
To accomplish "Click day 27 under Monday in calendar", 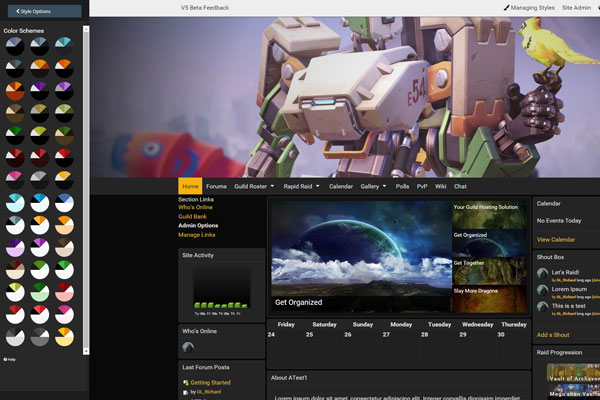I will coord(386,335).
